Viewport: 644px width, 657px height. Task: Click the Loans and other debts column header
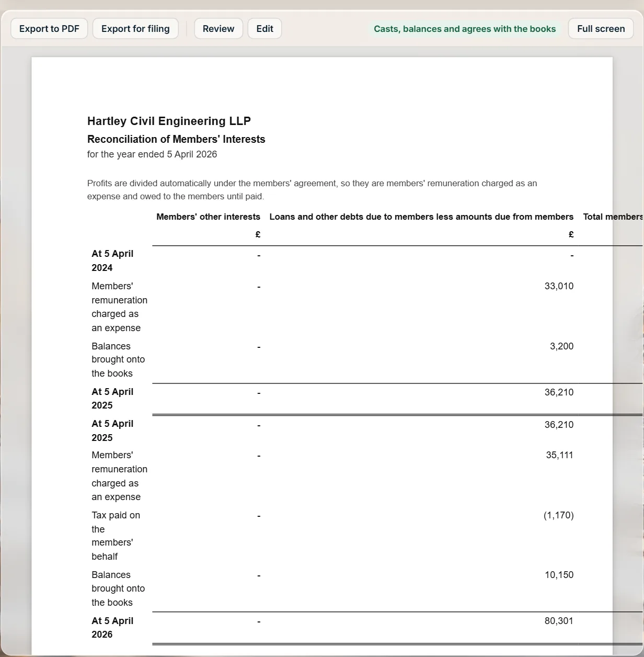pyautogui.click(x=421, y=217)
